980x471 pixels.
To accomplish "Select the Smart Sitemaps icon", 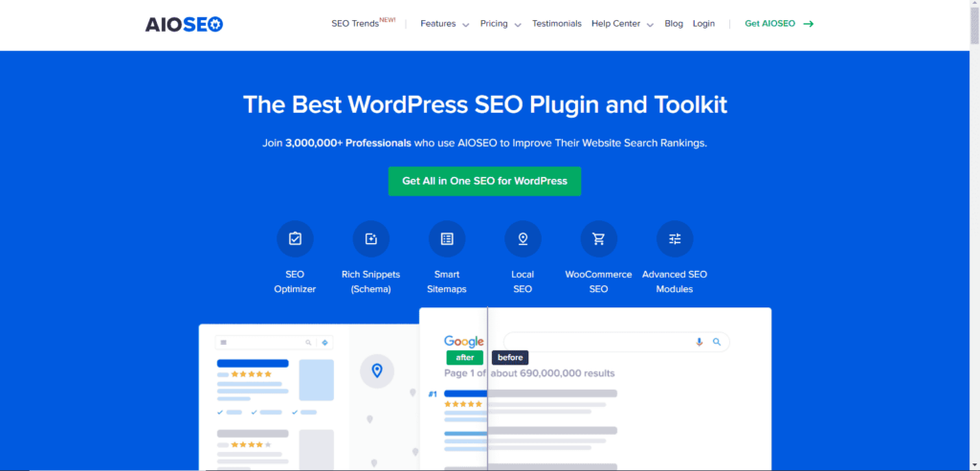I will [x=447, y=239].
